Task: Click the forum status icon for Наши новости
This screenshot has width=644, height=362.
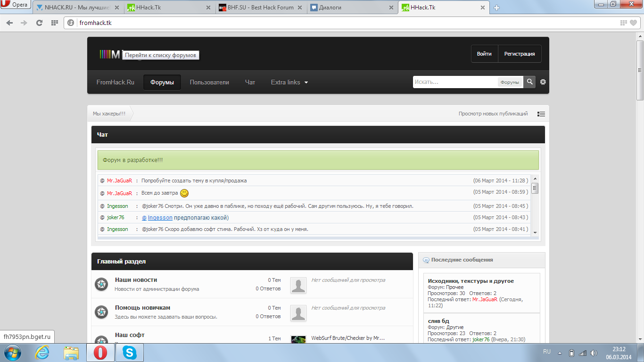Action: [101, 284]
